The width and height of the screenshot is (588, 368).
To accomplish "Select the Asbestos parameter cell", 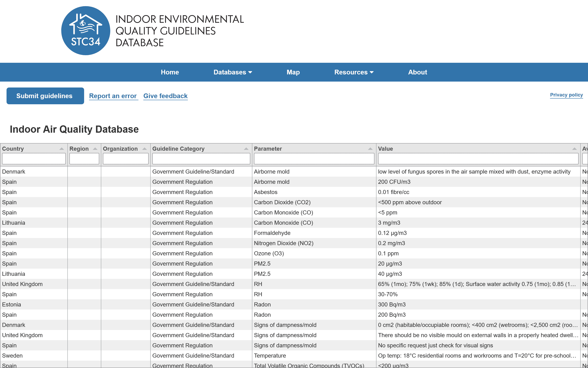I will [x=314, y=192].
